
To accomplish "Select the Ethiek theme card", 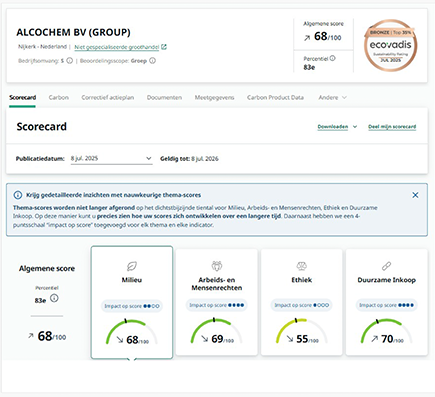I will pos(302,302).
